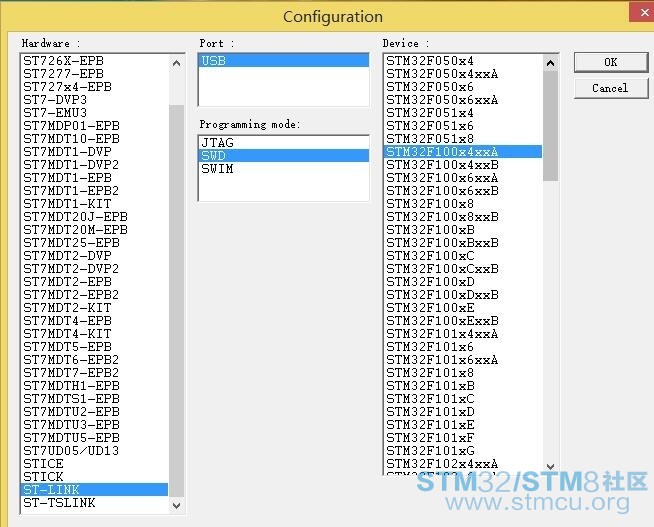Select ST7MDT20J-EPB hardware
654x527 pixels.
[x=94, y=216]
